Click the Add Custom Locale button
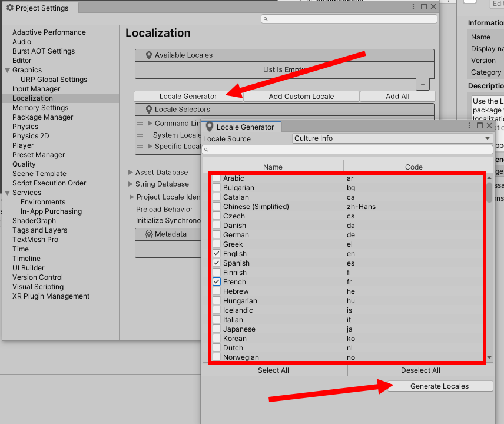 (301, 97)
